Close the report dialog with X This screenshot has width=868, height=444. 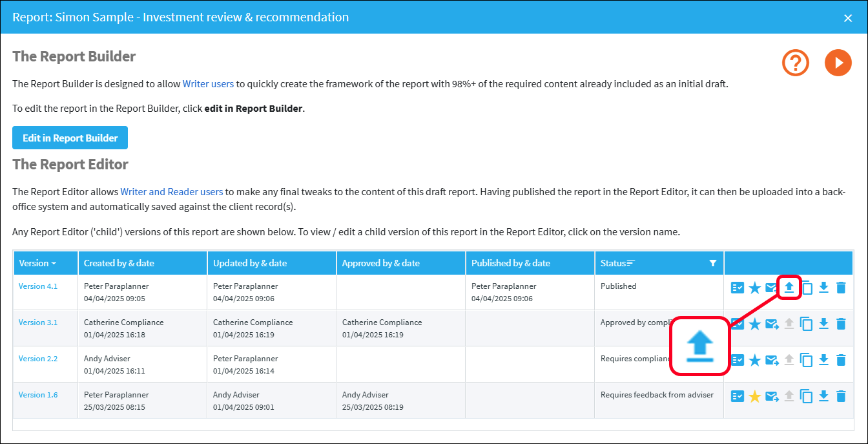point(848,17)
